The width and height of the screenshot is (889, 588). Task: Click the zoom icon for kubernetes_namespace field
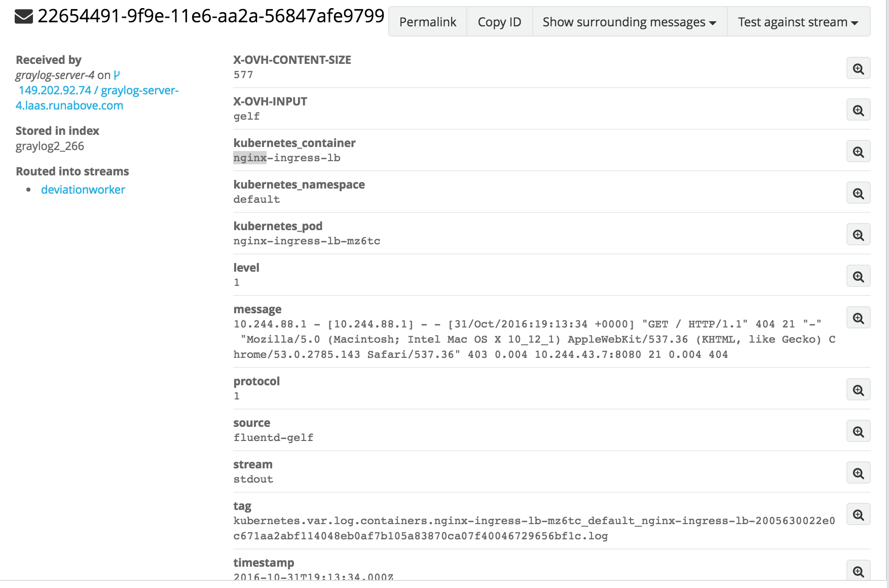coord(858,193)
